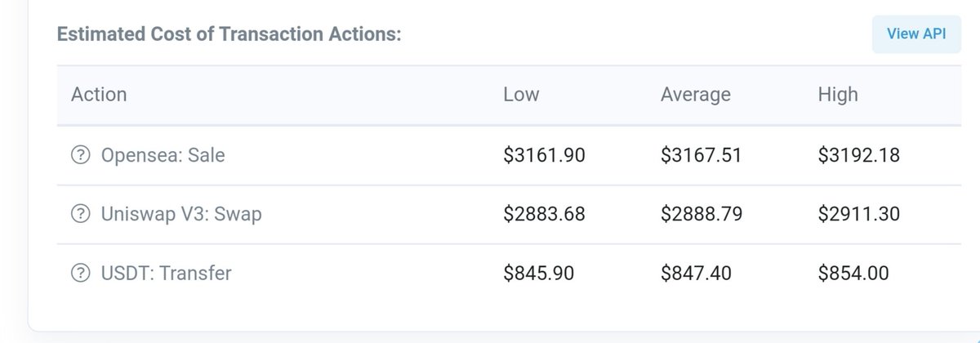Click Uniswap average cost value $2888.79
Screen dimensions: 980x343
click(x=701, y=214)
